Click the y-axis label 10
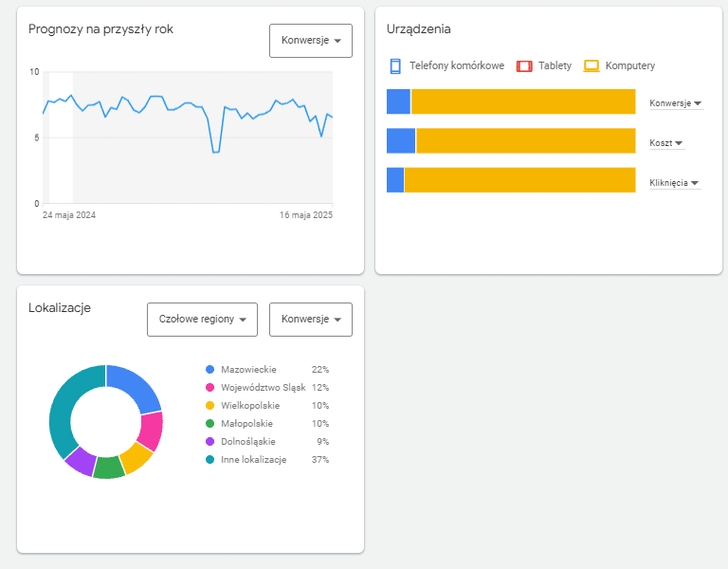This screenshot has height=569, width=728. click(x=34, y=72)
